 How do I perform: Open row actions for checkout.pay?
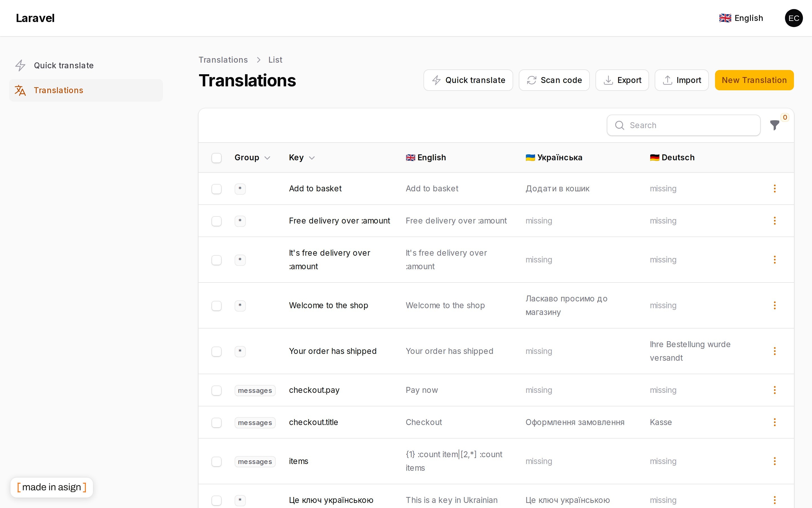pyautogui.click(x=775, y=390)
